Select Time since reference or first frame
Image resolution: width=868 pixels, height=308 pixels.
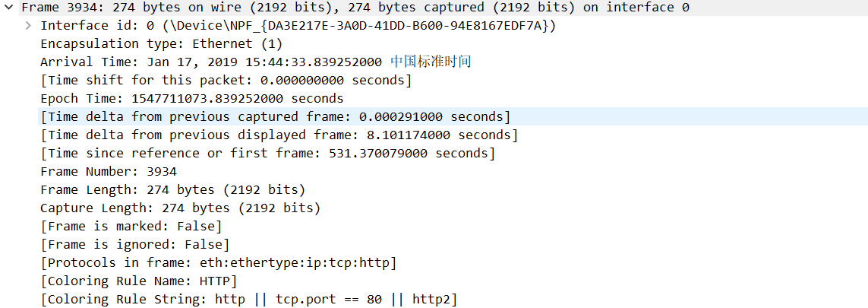(x=267, y=154)
